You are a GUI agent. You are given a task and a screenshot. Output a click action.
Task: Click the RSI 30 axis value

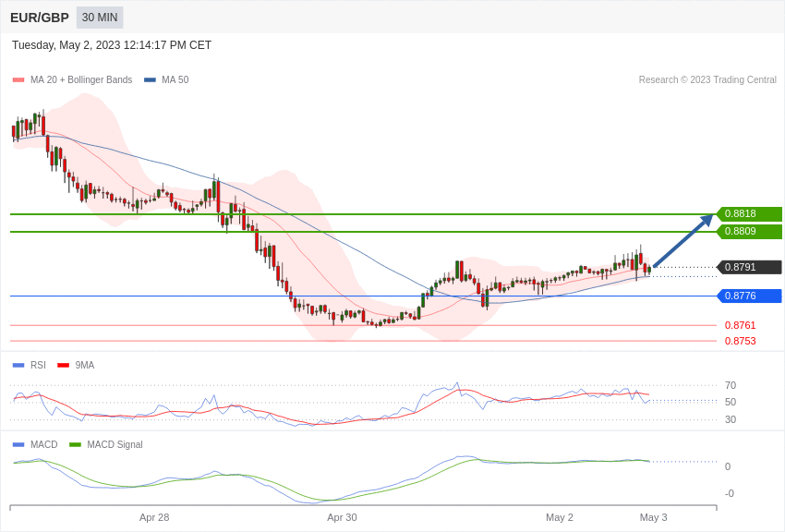click(x=731, y=419)
